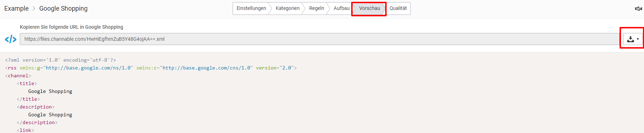This screenshot has height=133, width=644.
Task: Click the opening channel tag
Action: click(18, 76)
